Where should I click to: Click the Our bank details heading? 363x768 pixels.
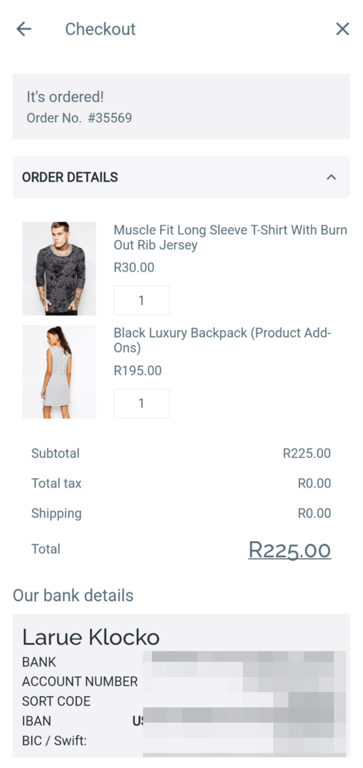73,596
